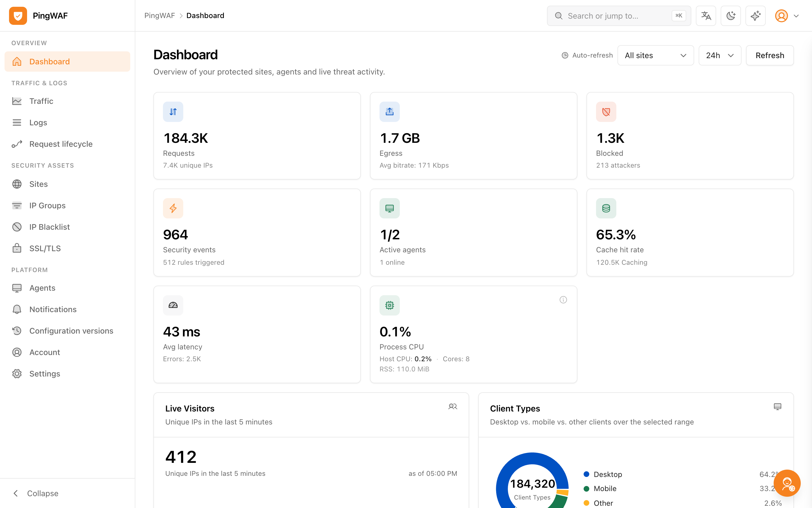Viewport: 812px width, 508px height.
Task: Click the green Mobile legend swatch
Action: coord(586,489)
